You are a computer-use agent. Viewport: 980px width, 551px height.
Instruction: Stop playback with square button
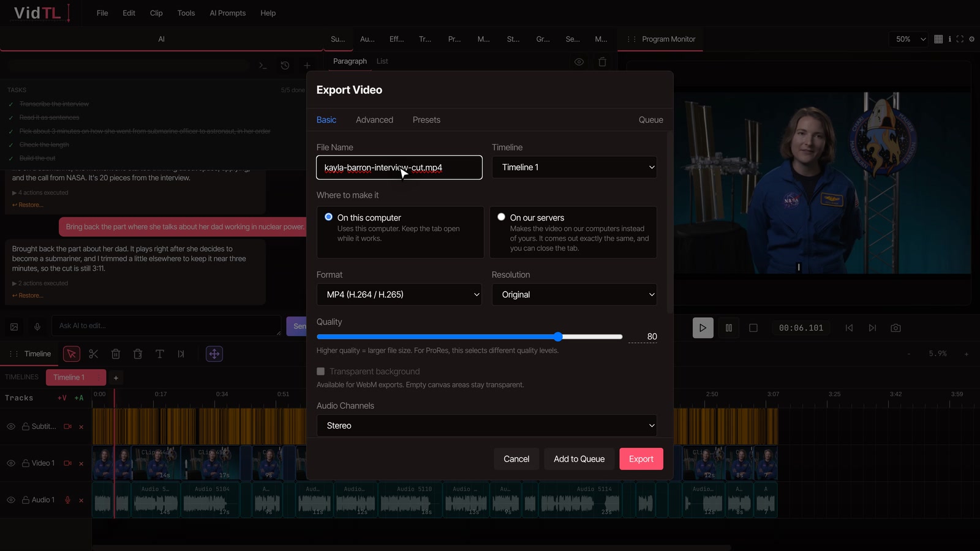click(753, 328)
